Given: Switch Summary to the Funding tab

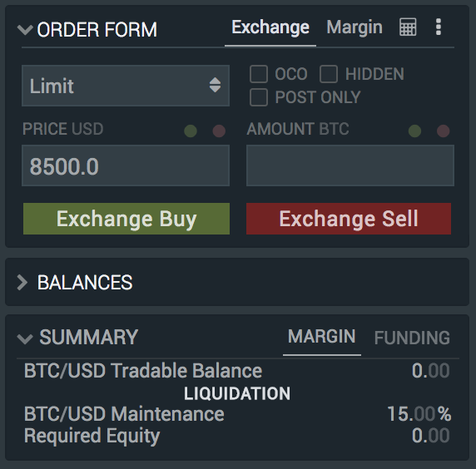Looking at the screenshot, I should 412,338.
